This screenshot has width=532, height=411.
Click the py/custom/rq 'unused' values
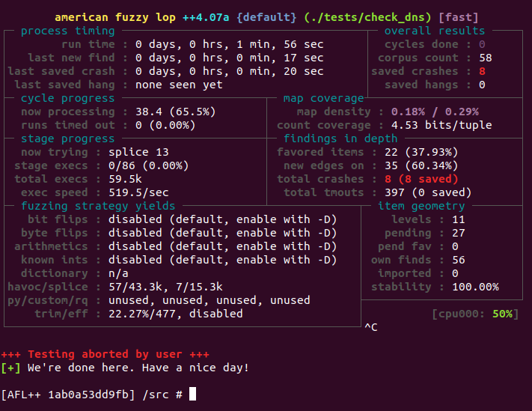tap(210, 300)
